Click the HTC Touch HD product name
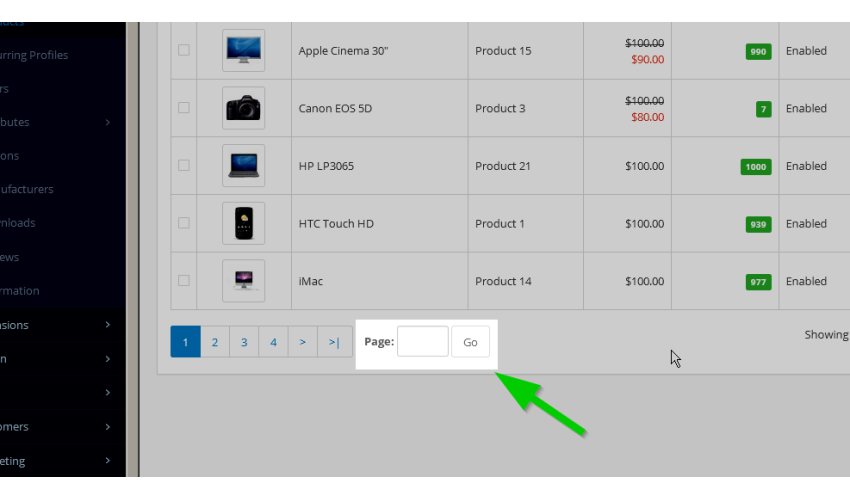This screenshot has width=850, height=500. coord(336,223)
